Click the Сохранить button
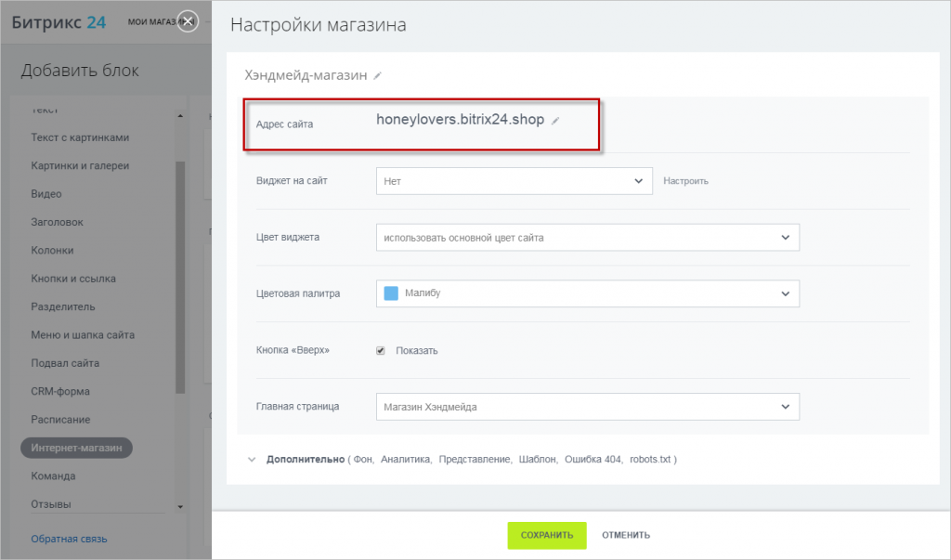The width and height of the screenshot is (951, 560). point(547,535)
